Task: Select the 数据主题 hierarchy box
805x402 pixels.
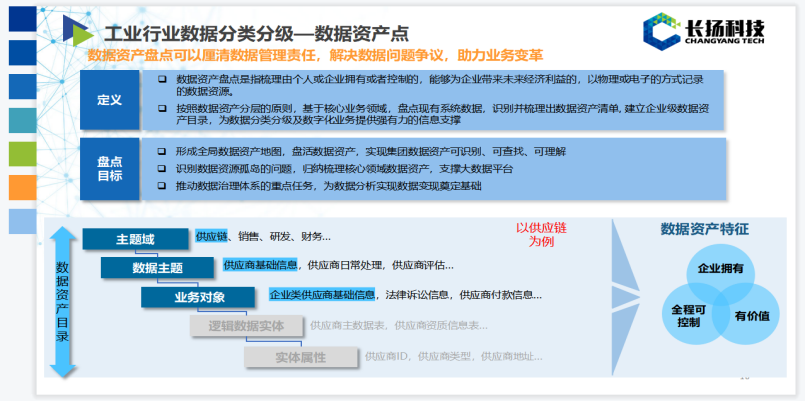Action: pyautogui.click(x=157, y=268)
